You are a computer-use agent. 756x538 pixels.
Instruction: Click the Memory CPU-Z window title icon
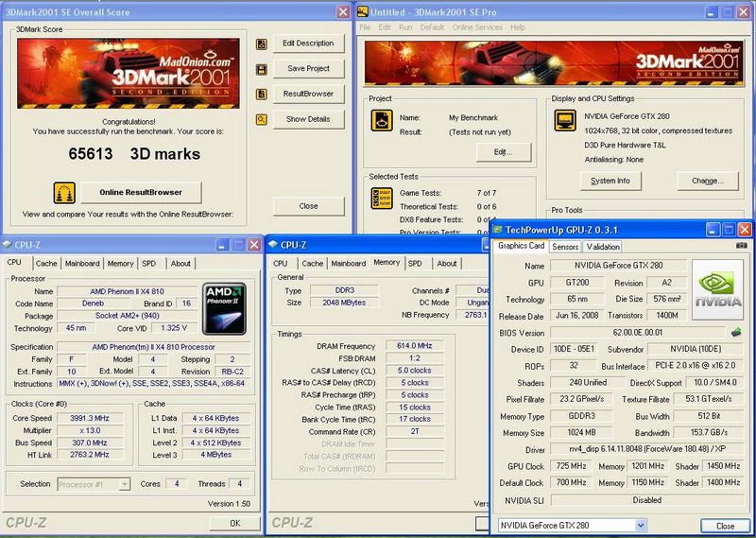[x=273, y=245]
